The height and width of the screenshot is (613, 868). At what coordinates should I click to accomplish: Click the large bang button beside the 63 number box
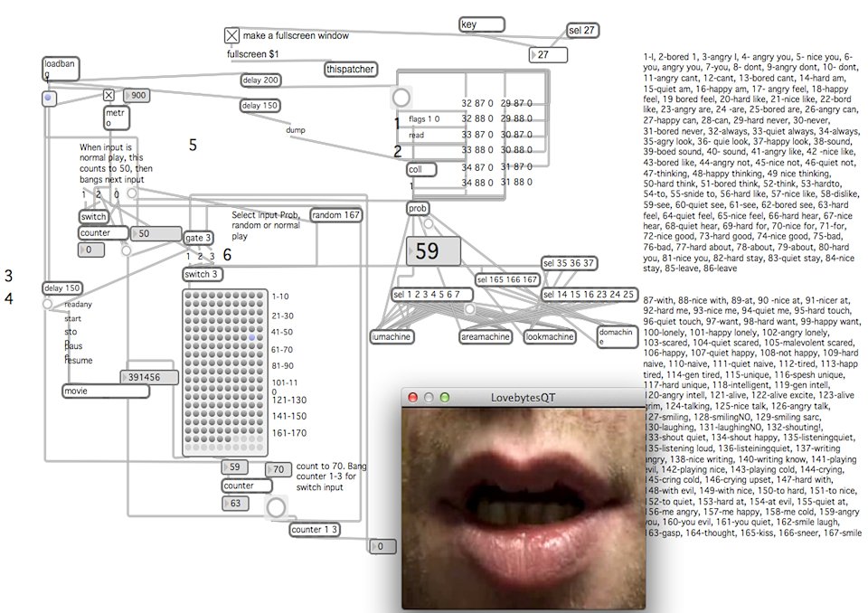coord(275,508)
